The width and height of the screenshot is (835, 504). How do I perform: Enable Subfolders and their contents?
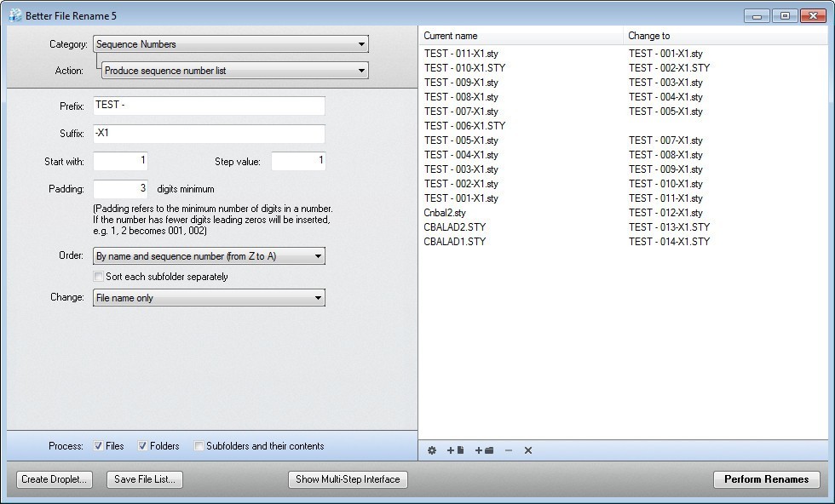199,446
